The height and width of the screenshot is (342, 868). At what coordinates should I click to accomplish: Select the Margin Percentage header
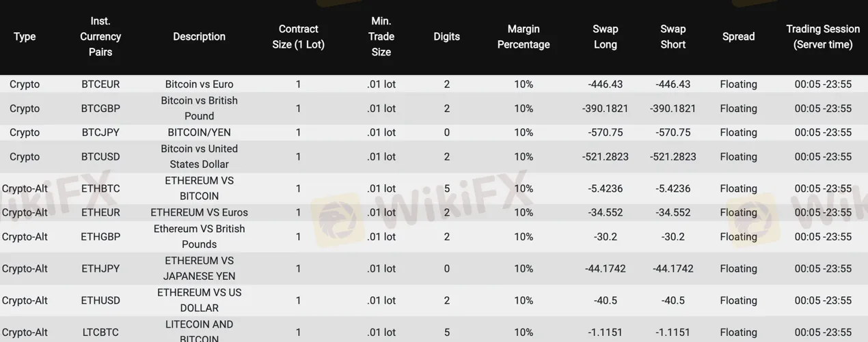point(524,37)
